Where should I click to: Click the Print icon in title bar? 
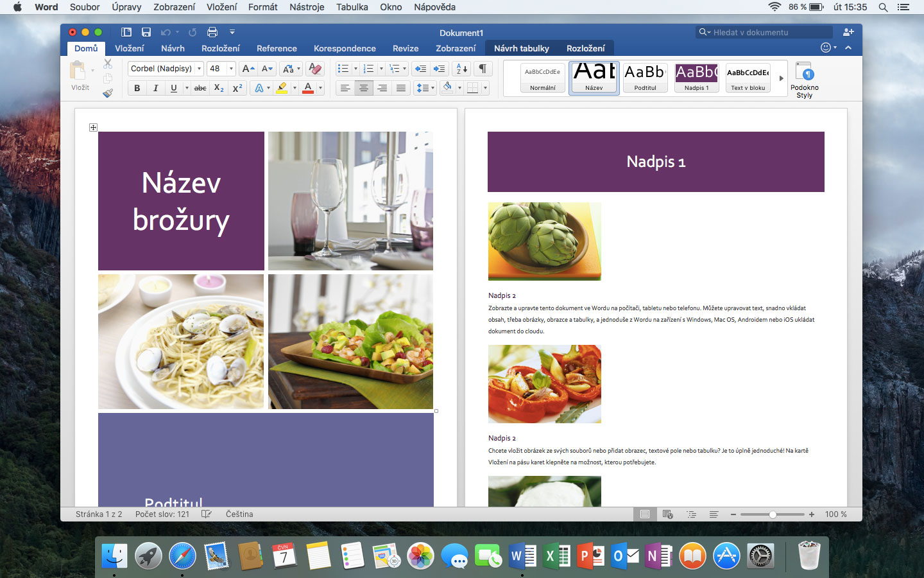coord(212,32)
